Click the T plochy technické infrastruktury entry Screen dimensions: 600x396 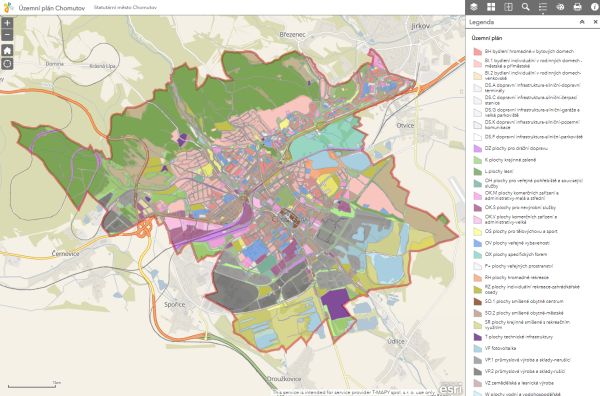tap(514, 337)
